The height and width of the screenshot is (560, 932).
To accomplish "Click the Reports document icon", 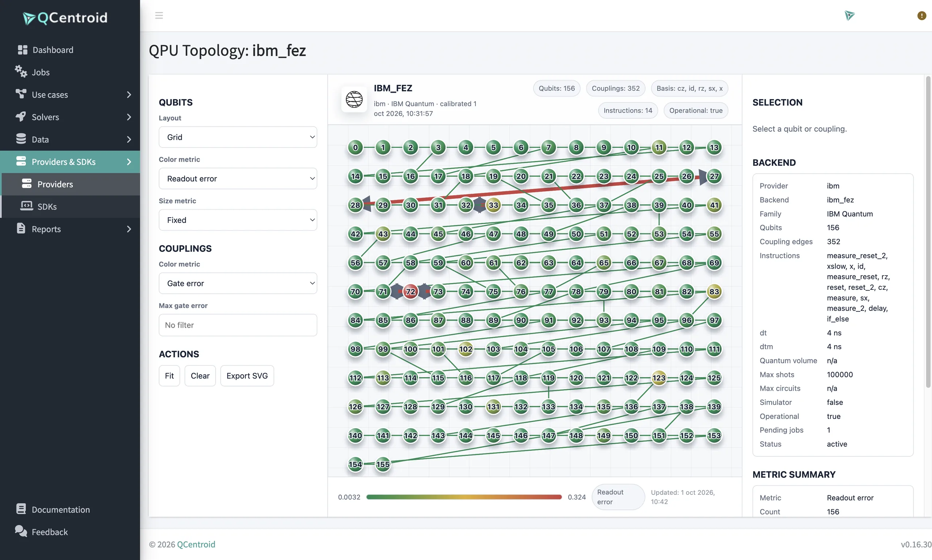I will point(21,228).
